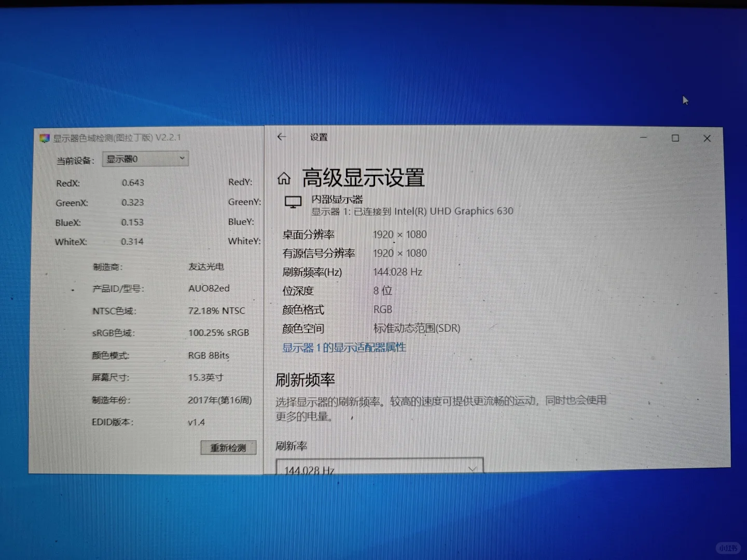Image resolution: width=747 pixels, height=560 pixels.
Task: Click the 内部显示器 label
Action: (337, 199)
